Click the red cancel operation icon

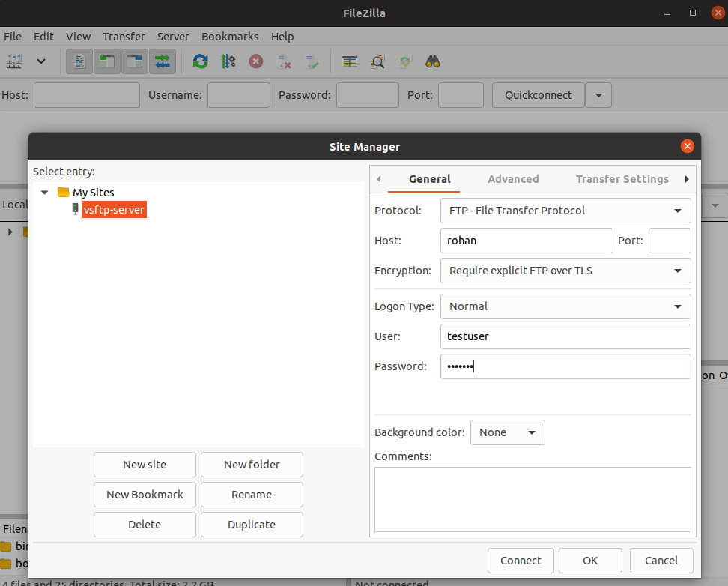[256, 61]
